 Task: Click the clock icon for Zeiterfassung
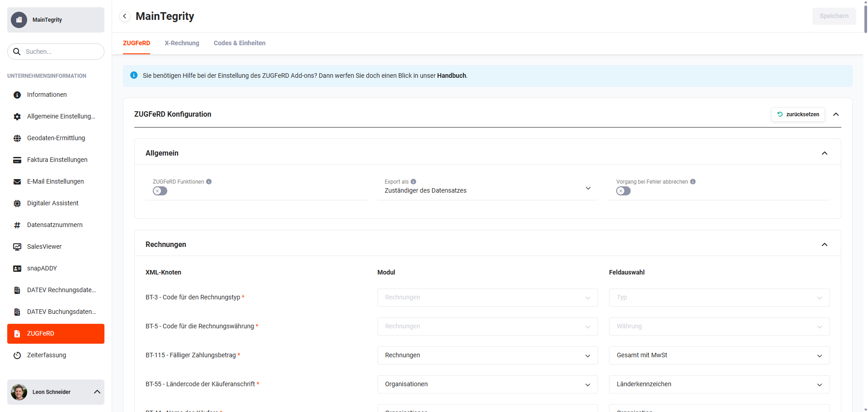17,355
